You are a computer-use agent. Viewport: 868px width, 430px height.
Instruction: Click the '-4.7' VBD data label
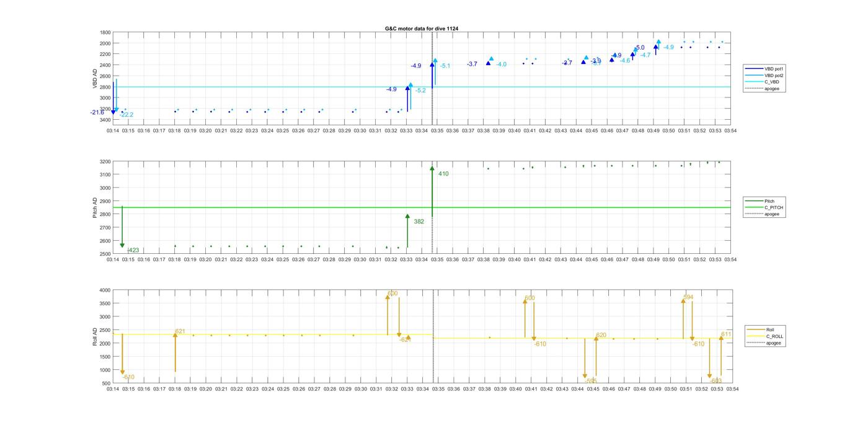click(645, 55)
